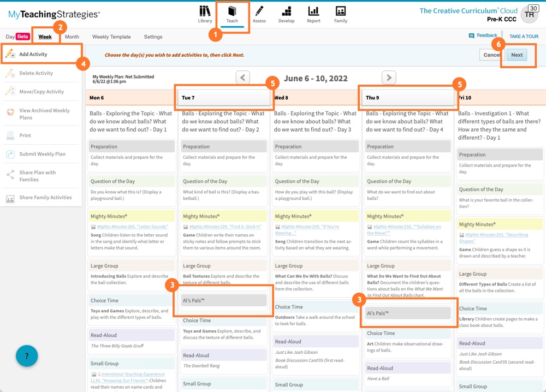
Task: Open the Weekly Template tab
Action: pyautogui.click(x=111, y=37)
